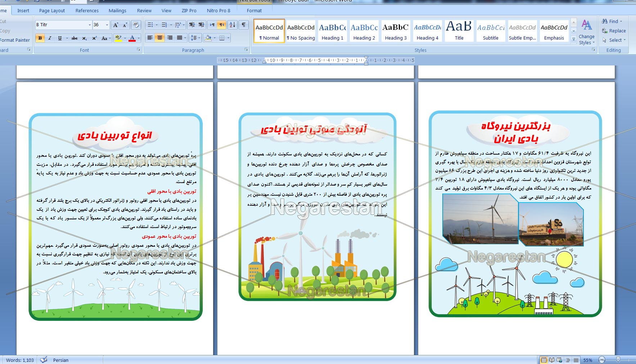
Task: Expand the Styles gallery more button
Action: click(574, 40)
